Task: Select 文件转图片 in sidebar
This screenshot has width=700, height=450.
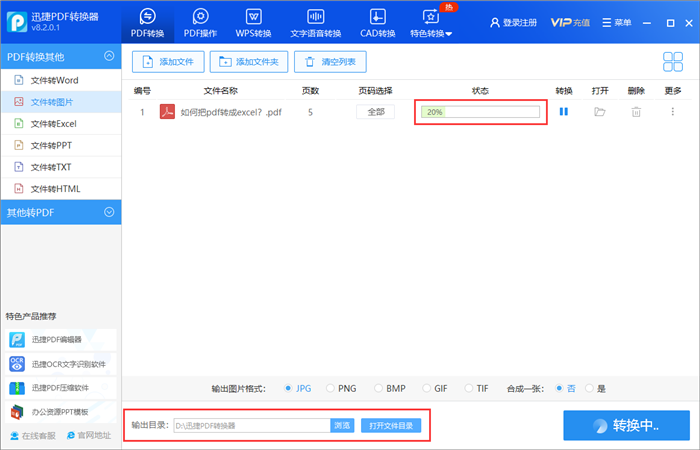Action: (x=61, y=102)
